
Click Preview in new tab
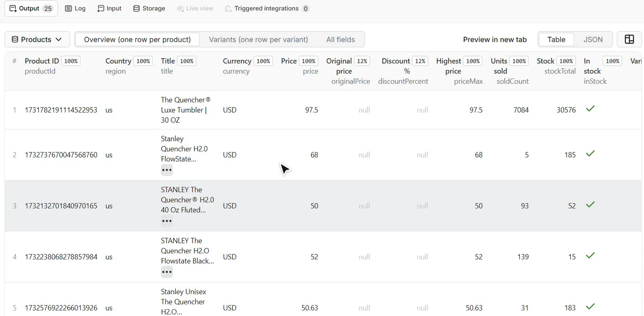pos(495,39)
